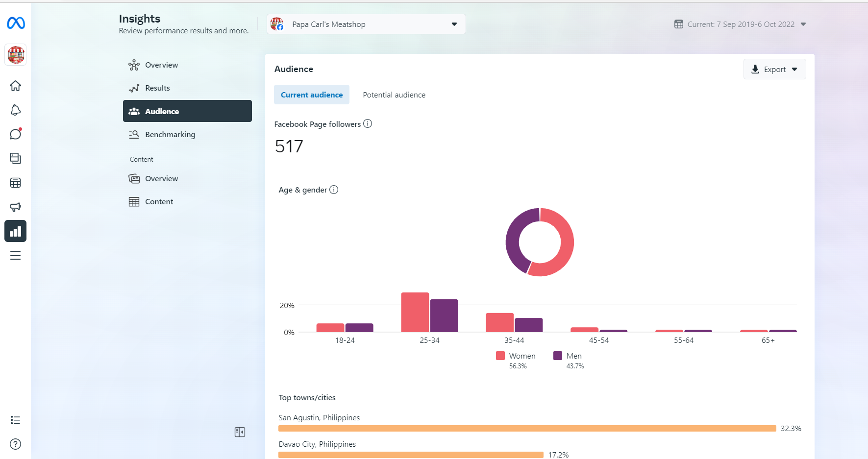Click the Men 43.7% percentage
This screenshot has width=868, height=459.
(x=575, y=366)
